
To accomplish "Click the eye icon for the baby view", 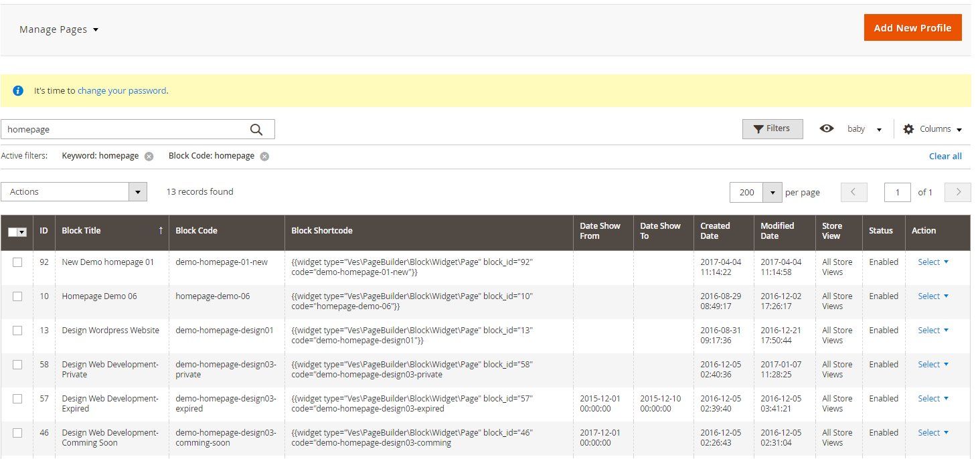I will click(x=827, y=129).
